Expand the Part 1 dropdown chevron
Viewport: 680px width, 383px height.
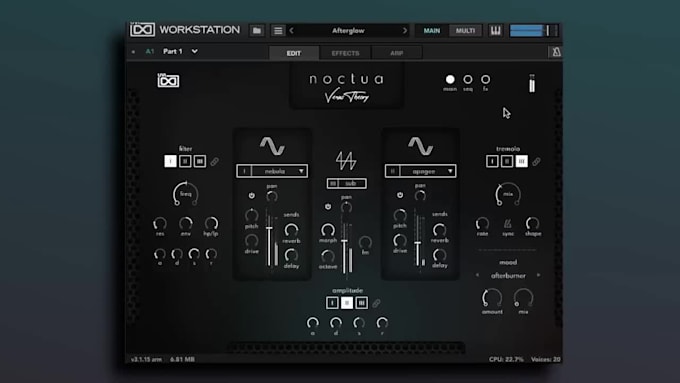[195, 51]
